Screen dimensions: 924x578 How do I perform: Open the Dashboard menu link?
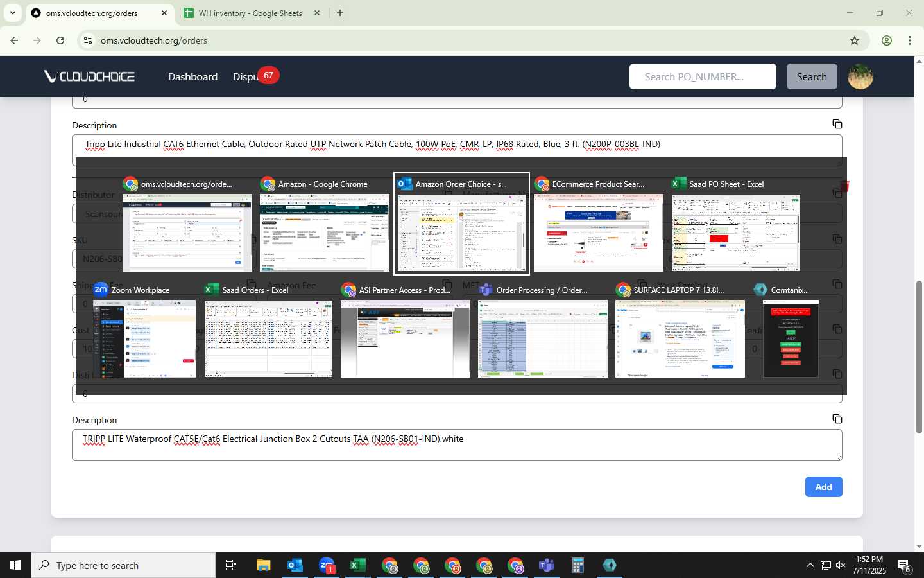point(193,76)
